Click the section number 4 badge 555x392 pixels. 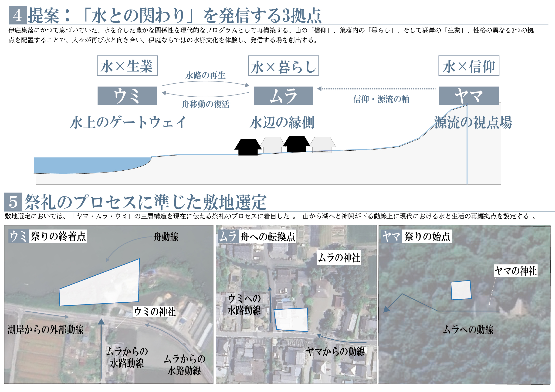coord(17,15)
